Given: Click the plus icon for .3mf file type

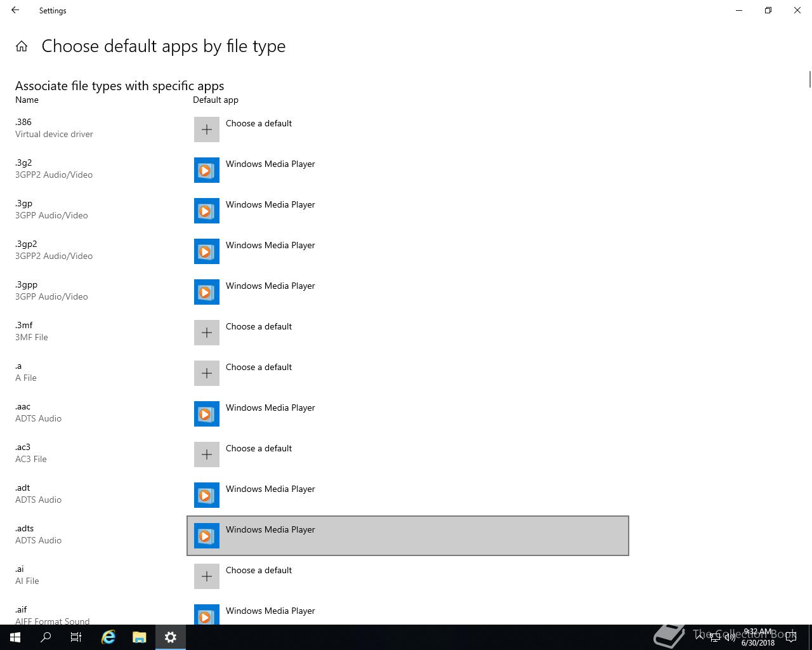Looking at the screenshot, I should [x=207, y=333].
